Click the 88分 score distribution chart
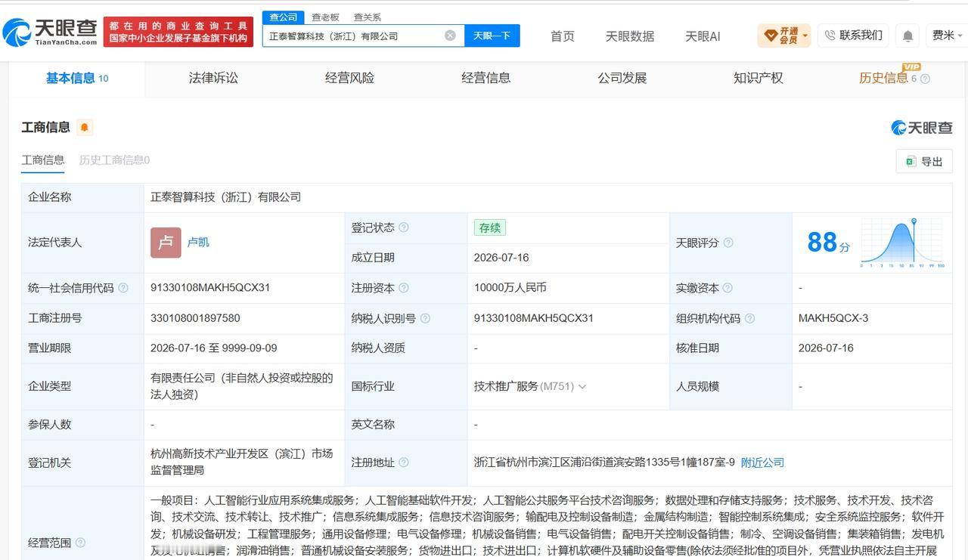 pos(903,243)
